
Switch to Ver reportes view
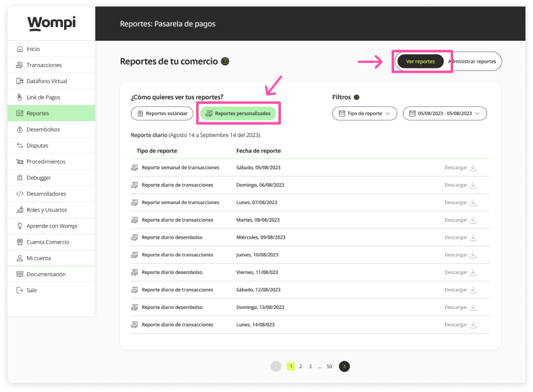[420, 62]
